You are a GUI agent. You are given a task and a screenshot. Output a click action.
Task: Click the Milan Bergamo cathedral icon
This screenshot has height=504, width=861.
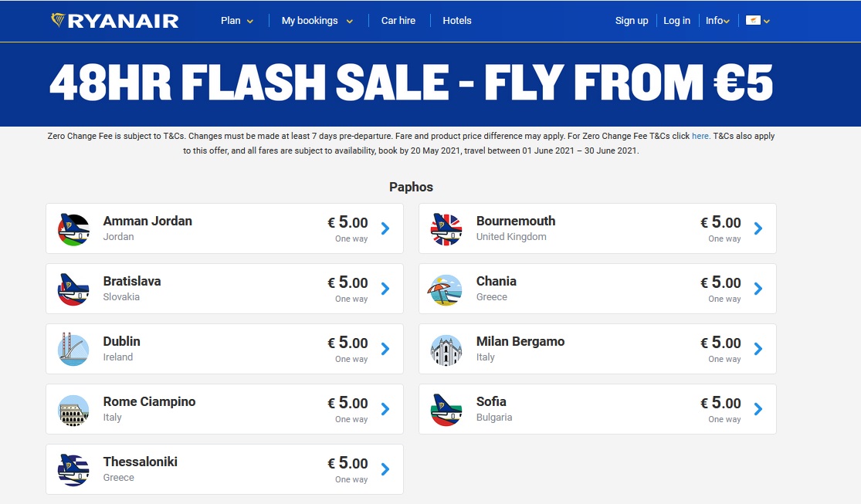[446, 350]
